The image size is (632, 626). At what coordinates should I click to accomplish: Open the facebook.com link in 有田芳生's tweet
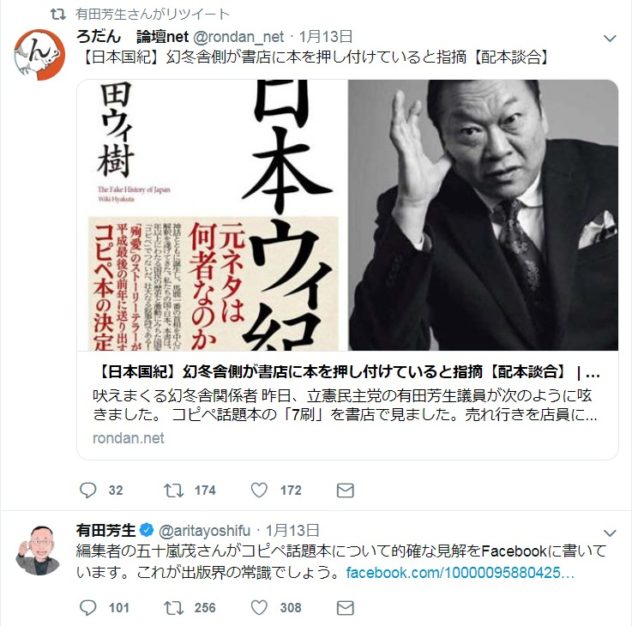point(460,573)
